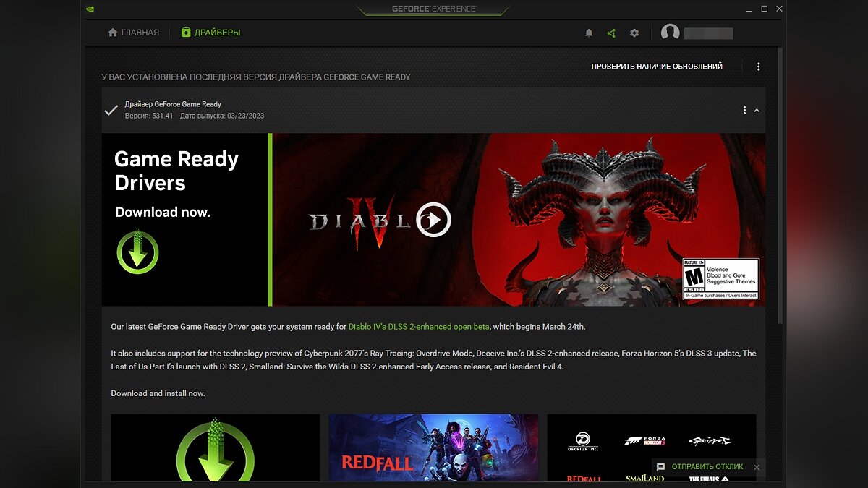
Task: Click the feedback chat bubble icon
Action: pos(660,467)
